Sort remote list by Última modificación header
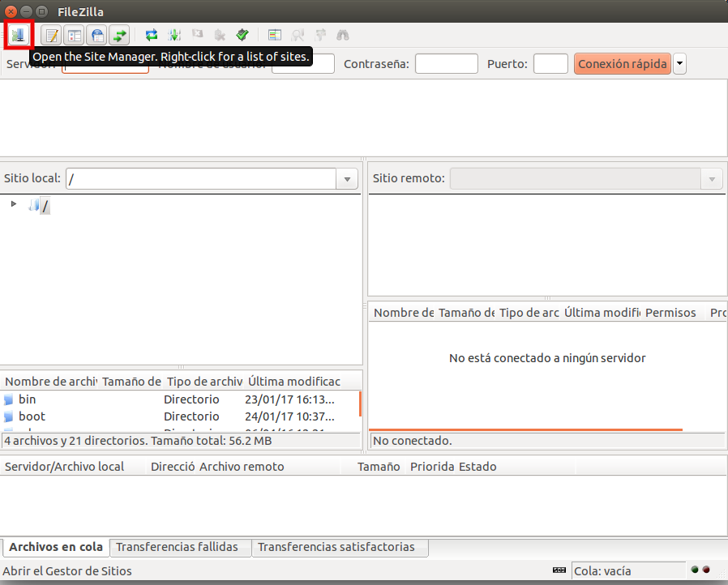Viewport: 728px width, 585px height. point(602,313)
